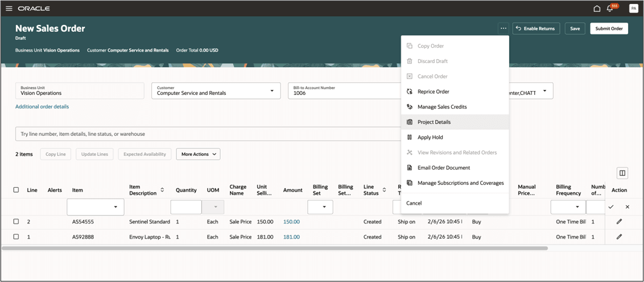Edit line 1 with the pencil icon
The height and width of the screenshot is (282, 644).
tap(619, 237)
